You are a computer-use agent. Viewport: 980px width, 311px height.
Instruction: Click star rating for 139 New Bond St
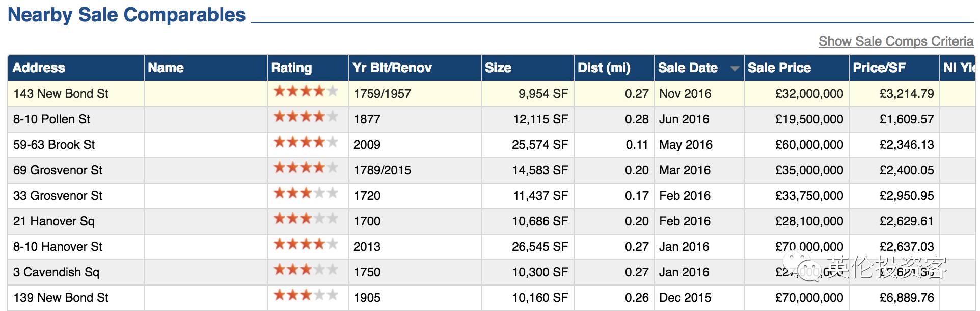[x=306, y=296]
